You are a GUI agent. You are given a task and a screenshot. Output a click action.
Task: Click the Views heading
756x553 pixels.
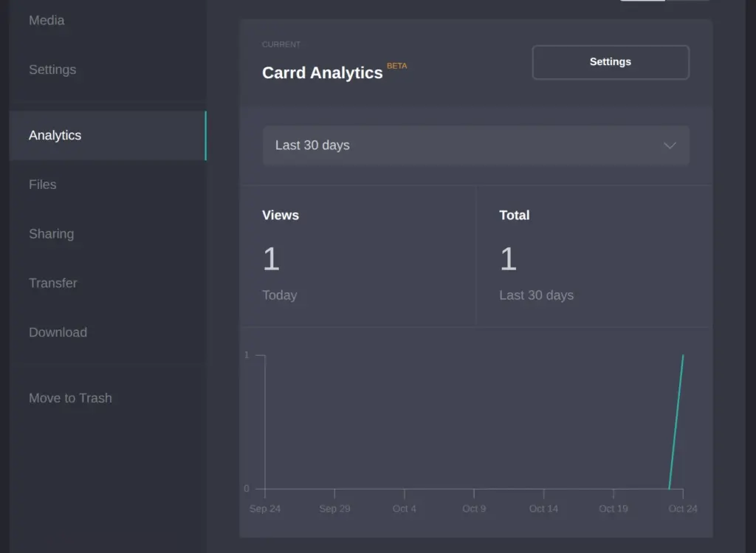280,215
